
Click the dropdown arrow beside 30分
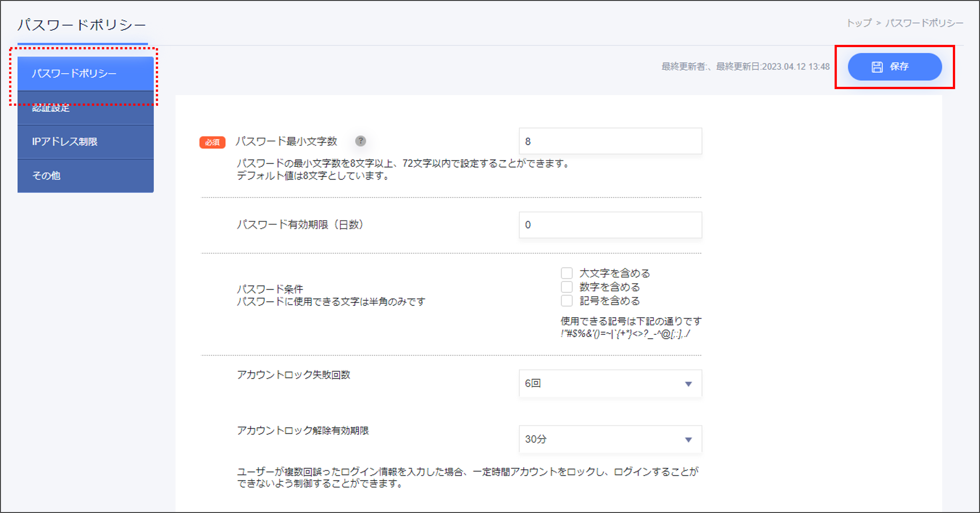tap(688, 440)
